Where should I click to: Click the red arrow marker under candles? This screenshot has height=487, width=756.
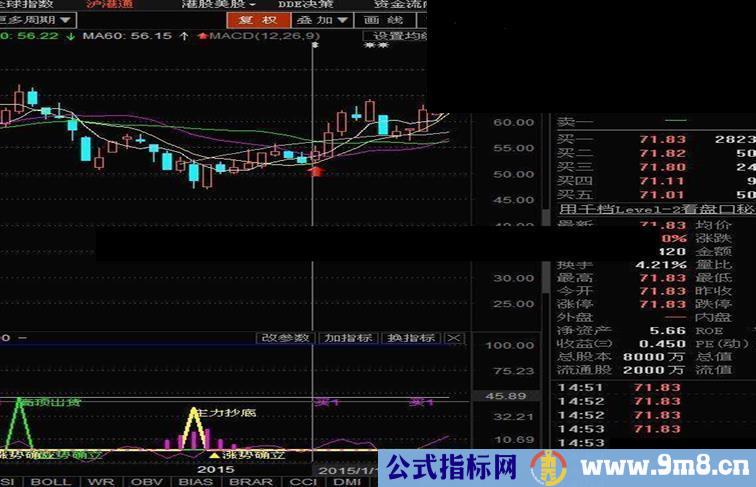tap(316, 171)
